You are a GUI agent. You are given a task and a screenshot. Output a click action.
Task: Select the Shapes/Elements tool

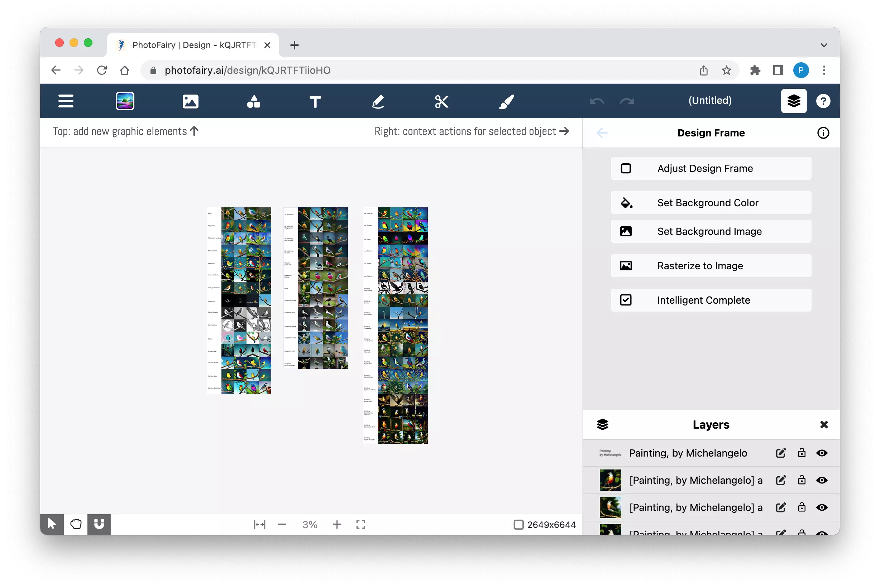[x=253, y=101]
